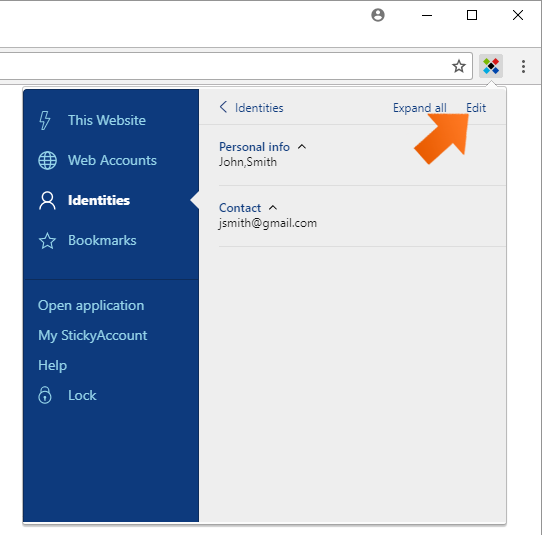Click Expand all sections
This screenshot has width=542, height=535.
(420, 108)
